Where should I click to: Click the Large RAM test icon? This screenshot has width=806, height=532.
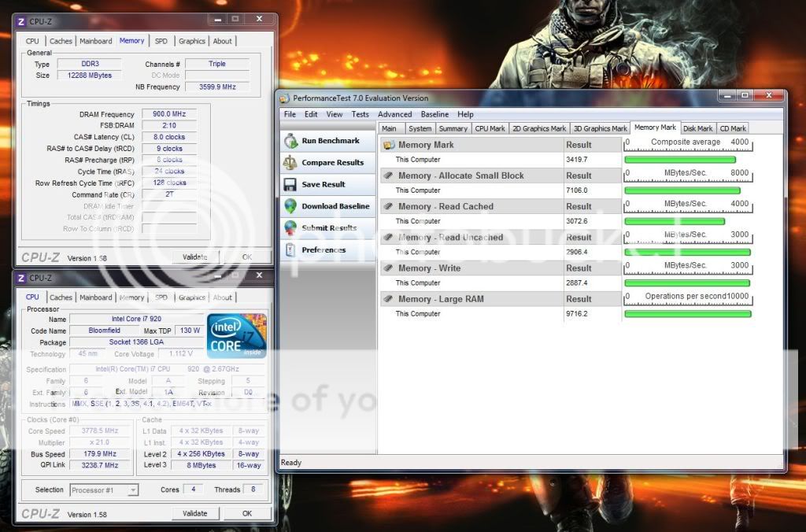[x=389, y=298]
